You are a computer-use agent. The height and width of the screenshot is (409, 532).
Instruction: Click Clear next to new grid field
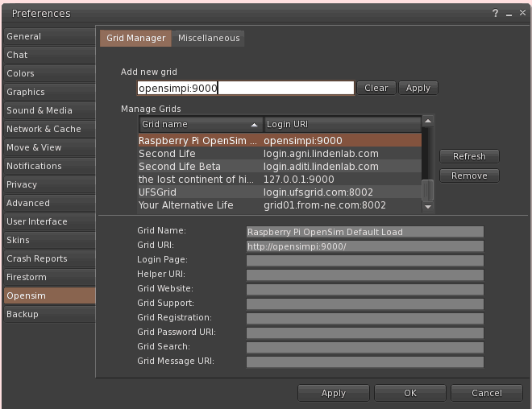tap(376, 88)
